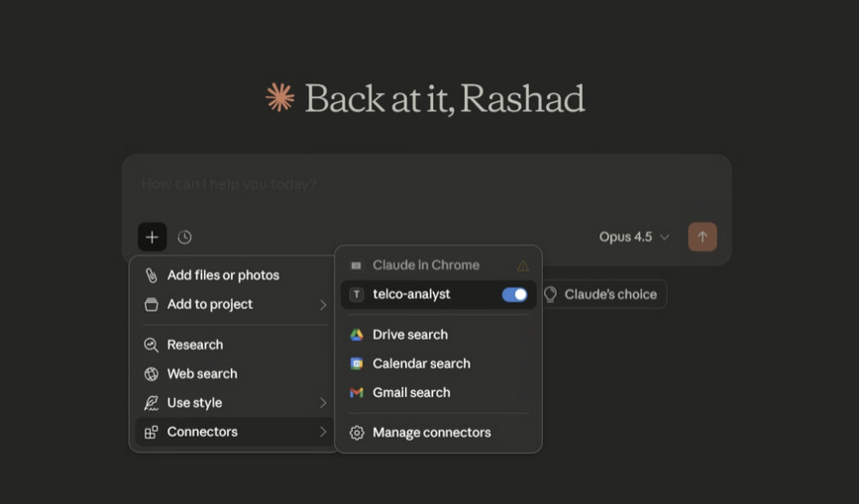This screenshot has width=859, height=504.
Task: Click the Claude's choice button
Action: point(601,294)
